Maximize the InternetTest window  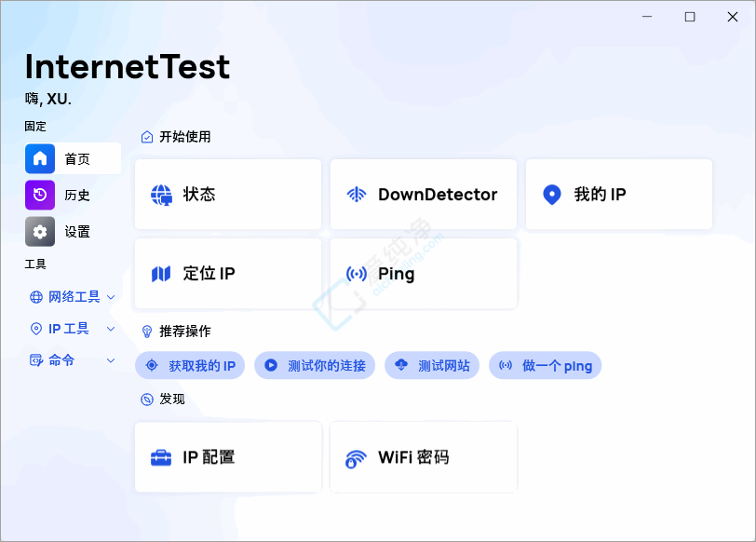click(690, 17)
